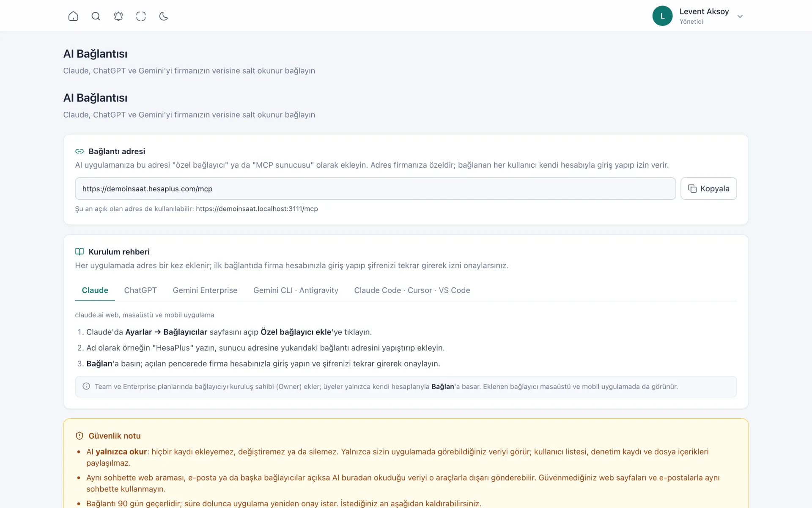Go to the home icon in top bar

coord(73,16)
